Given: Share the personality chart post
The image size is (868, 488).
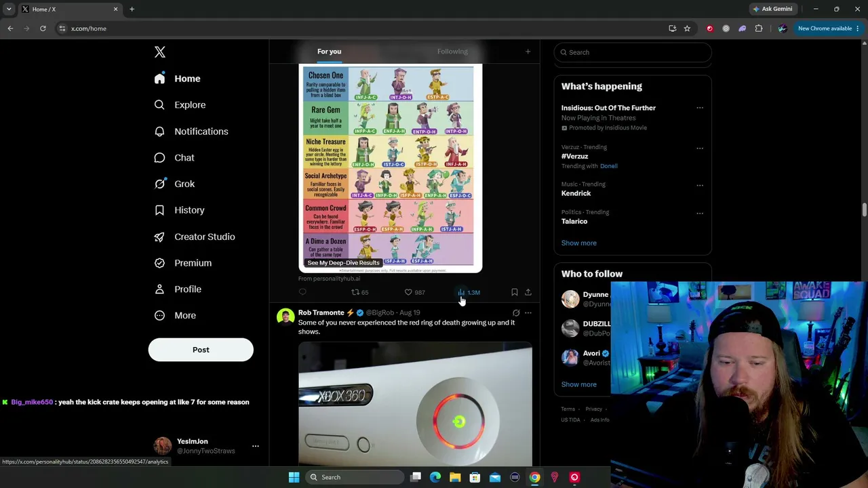Looking at the screenshot, I should tap(528, 292).
